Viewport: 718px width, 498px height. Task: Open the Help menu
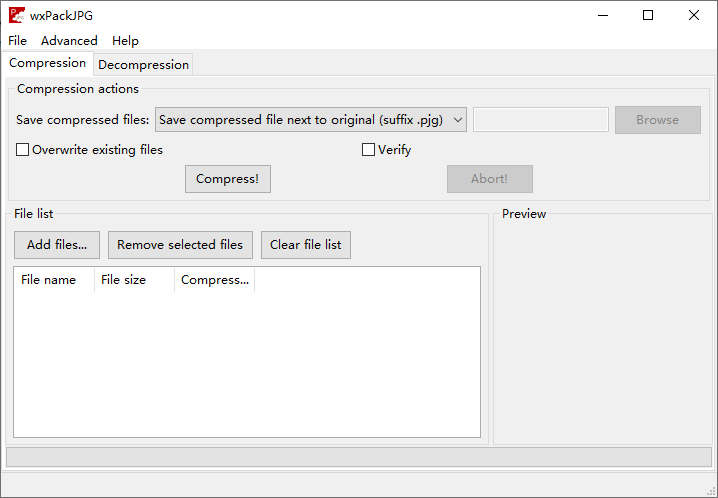[125, 41]
